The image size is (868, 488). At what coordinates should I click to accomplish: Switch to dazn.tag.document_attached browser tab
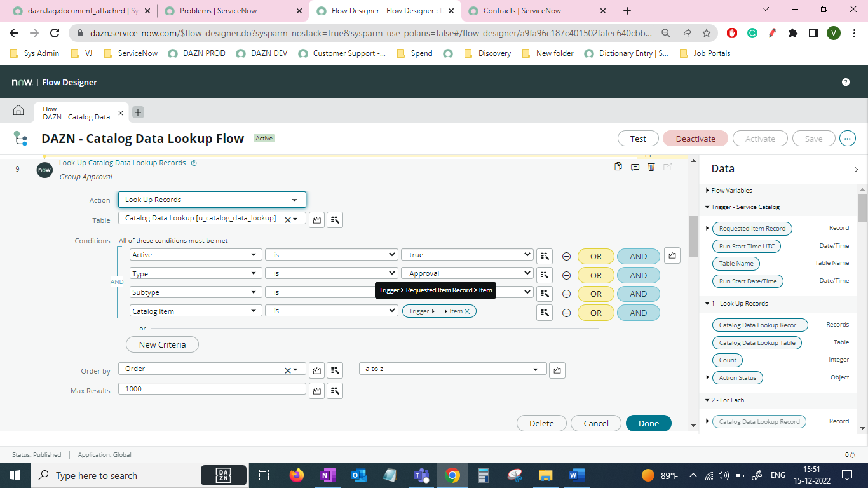pos(81,11)
